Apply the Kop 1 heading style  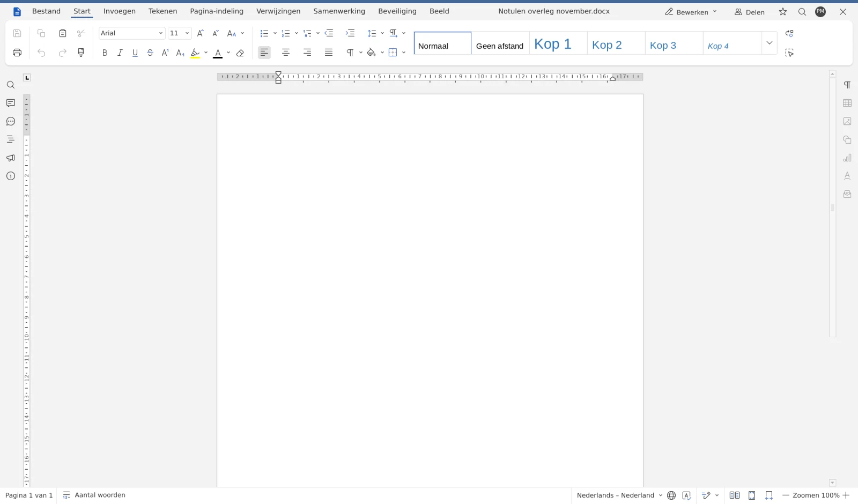(x=558, y=43)
